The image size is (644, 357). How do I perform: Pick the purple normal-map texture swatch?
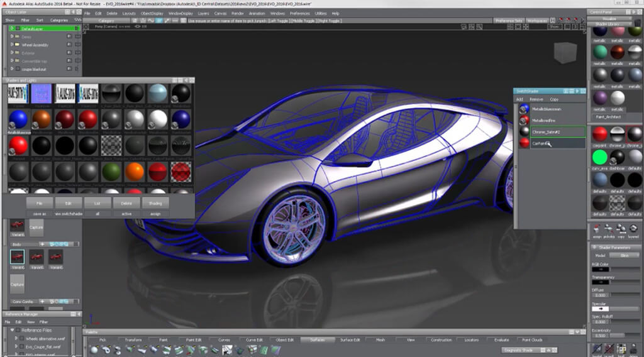point(42,94)
